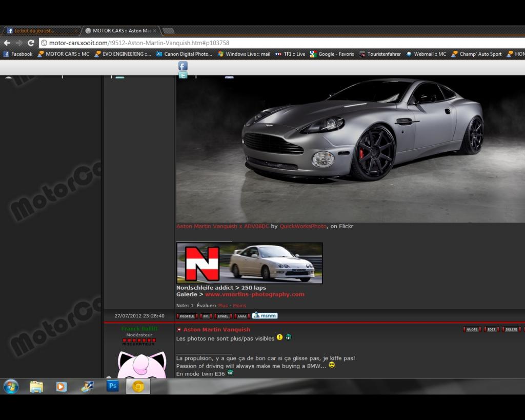The image size is (525, 420).
Task: Click the Chrome browser taskbar button
Action: pos(138,387)
